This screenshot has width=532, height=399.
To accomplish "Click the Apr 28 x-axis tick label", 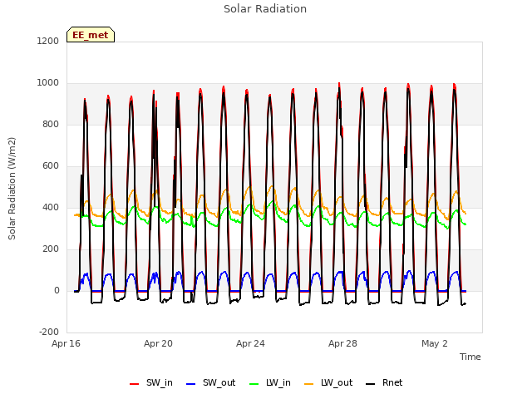I will point(342,343).
